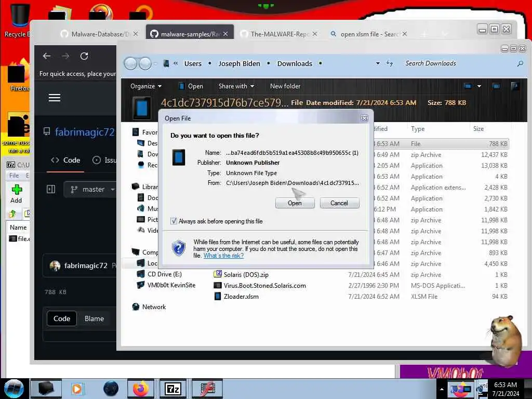This screenshot has height=399, width=532.
Task: Click the Windows Start button
Action: point(14,389)
